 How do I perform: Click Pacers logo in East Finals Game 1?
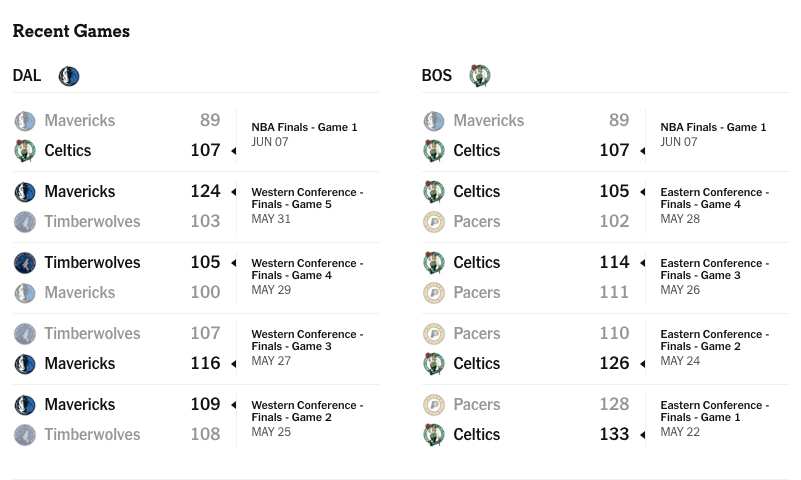[x=434, y=404]
